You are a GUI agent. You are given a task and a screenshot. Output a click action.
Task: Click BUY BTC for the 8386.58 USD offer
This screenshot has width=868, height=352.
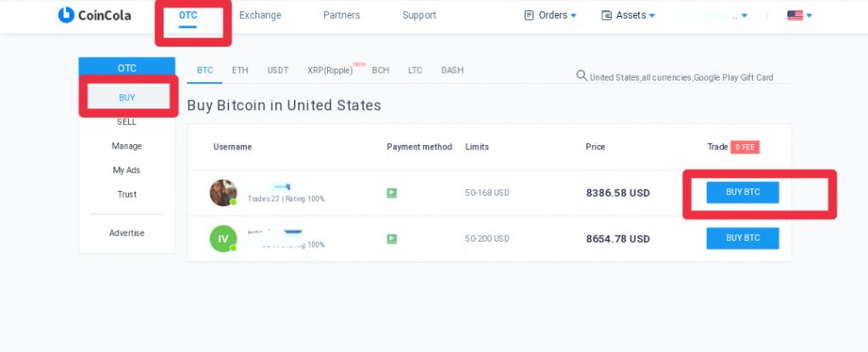tap(743, 193)
